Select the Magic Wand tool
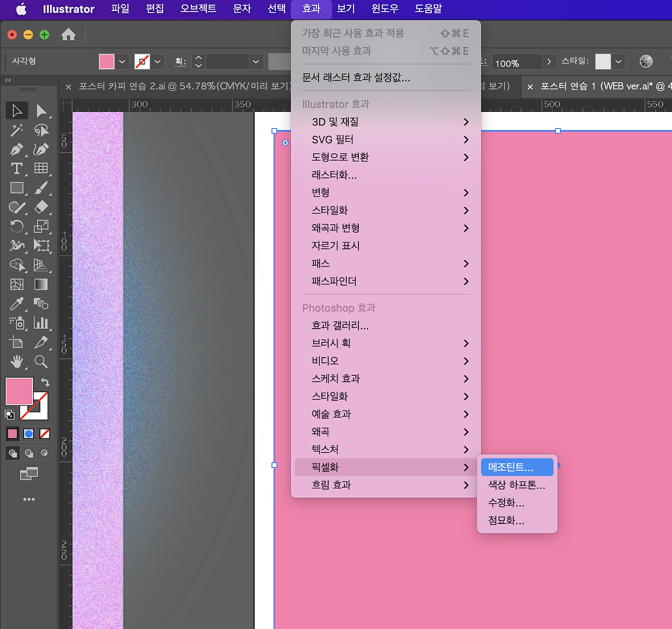Image resolution: width=672 pixels, height=629 pixels. [16, 130]
